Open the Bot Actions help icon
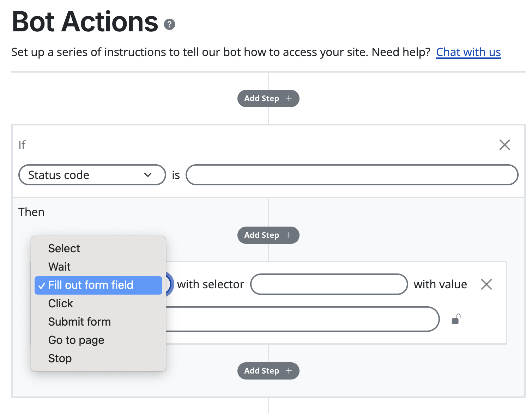This screenshot has height=413, width=532. pos(170,24)
